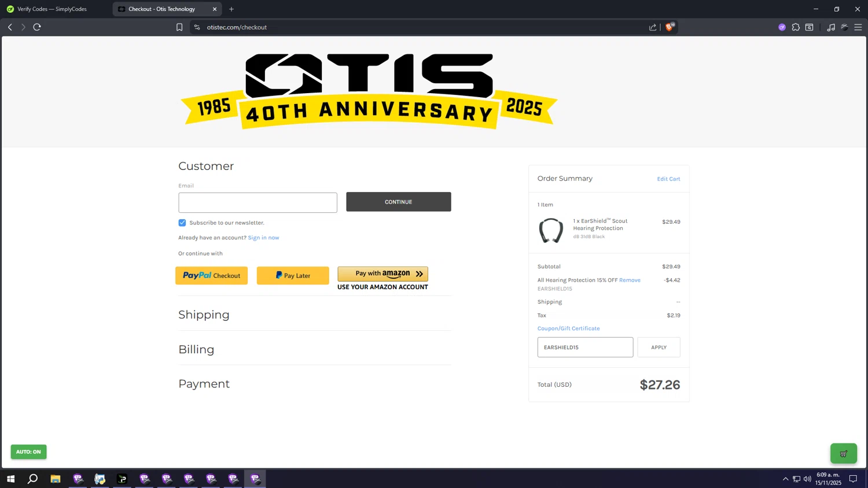868x488 pixels.
Task: Close the Checkout - Otis Technology tab
Action: [x=215, y=9]
